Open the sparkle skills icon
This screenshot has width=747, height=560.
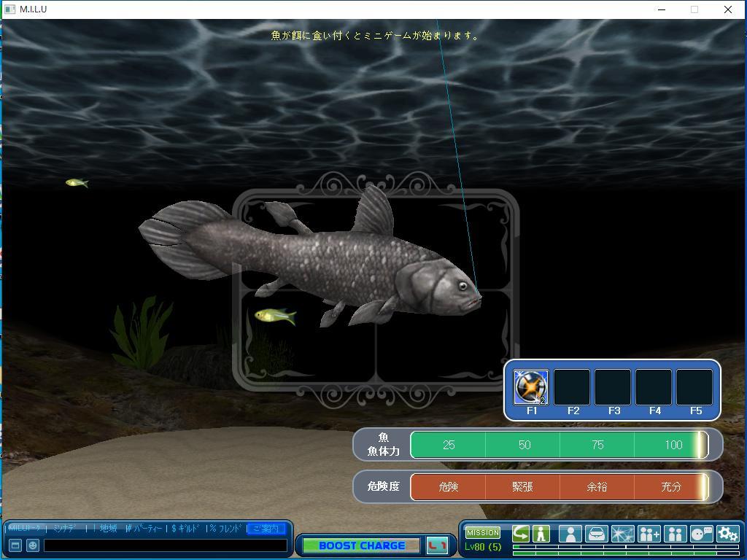622,534
